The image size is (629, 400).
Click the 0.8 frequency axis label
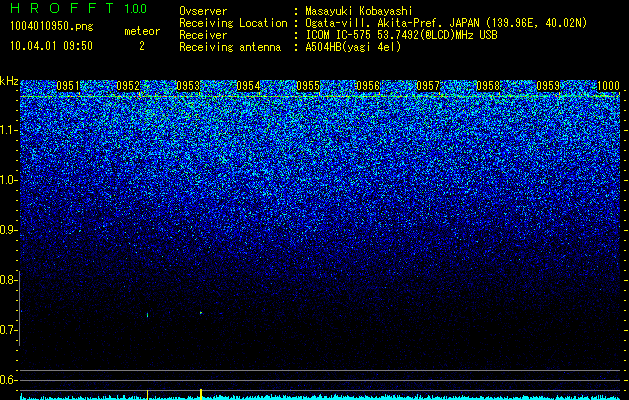point(8,280)
